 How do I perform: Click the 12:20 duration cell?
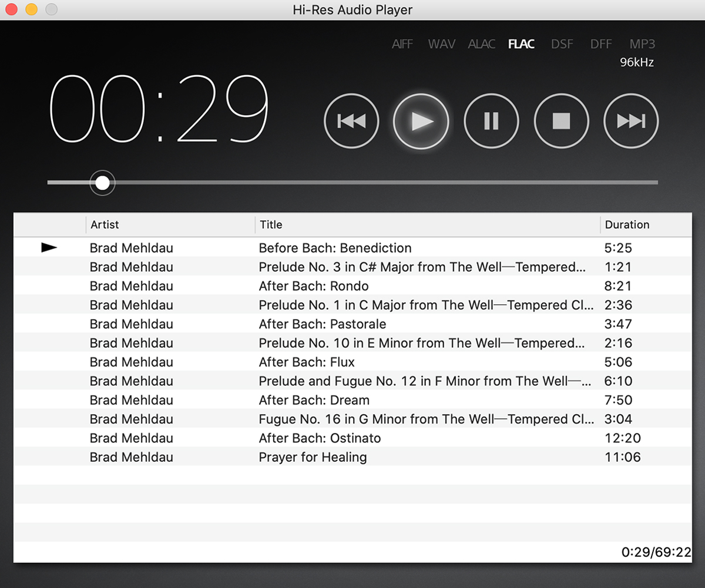[x=622, y=438]
